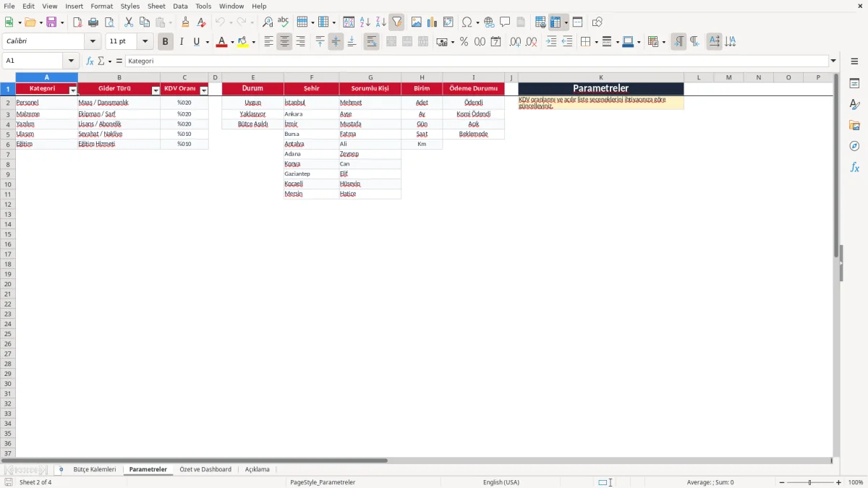Switch to the Açıklama sheet tab

click(257, 469)
